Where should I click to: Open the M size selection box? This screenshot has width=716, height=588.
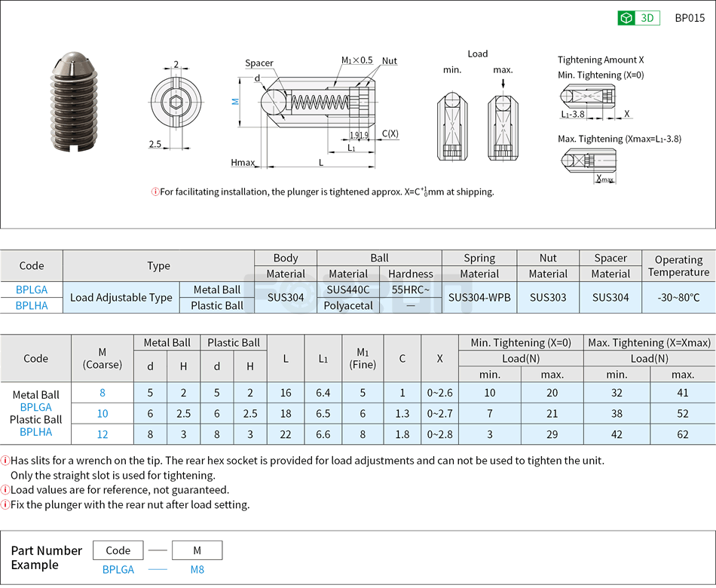tap(197, 550)
